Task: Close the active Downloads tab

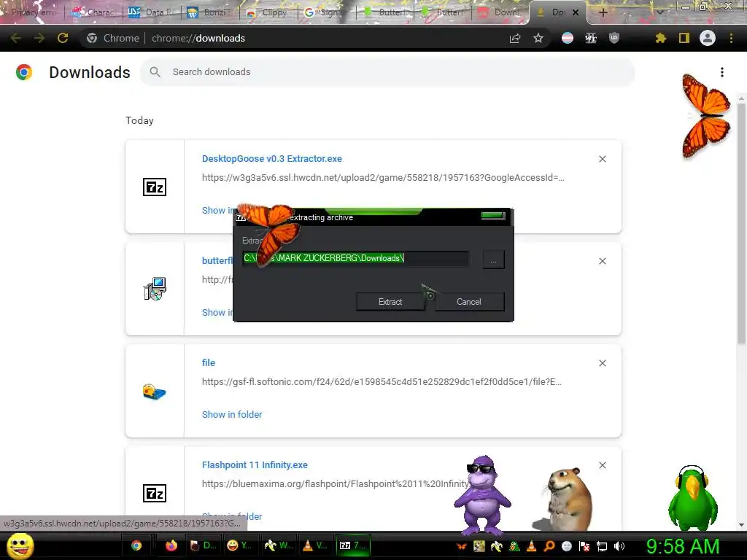Action: [x=576, y=12]
